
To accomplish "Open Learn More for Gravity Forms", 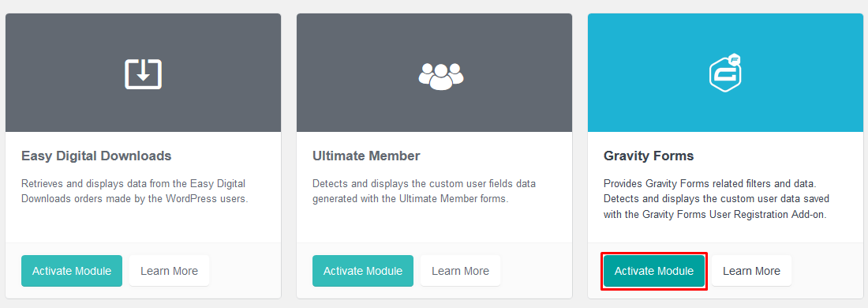I will 751,271.
